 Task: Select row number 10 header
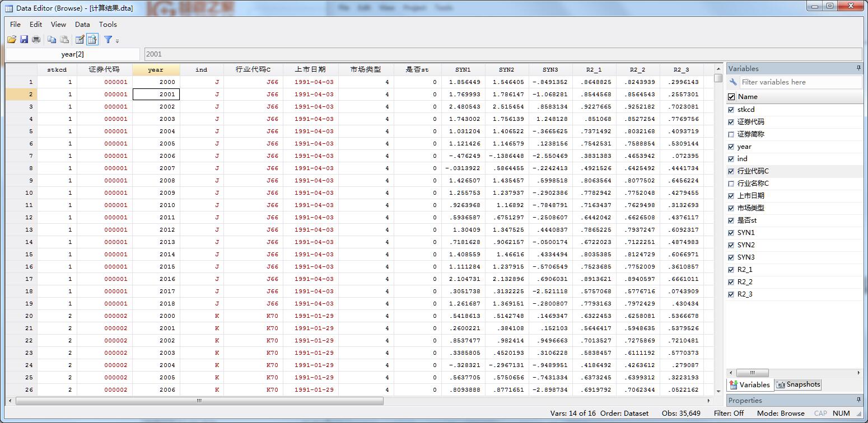pyautogui.click(x=21, y=192)
